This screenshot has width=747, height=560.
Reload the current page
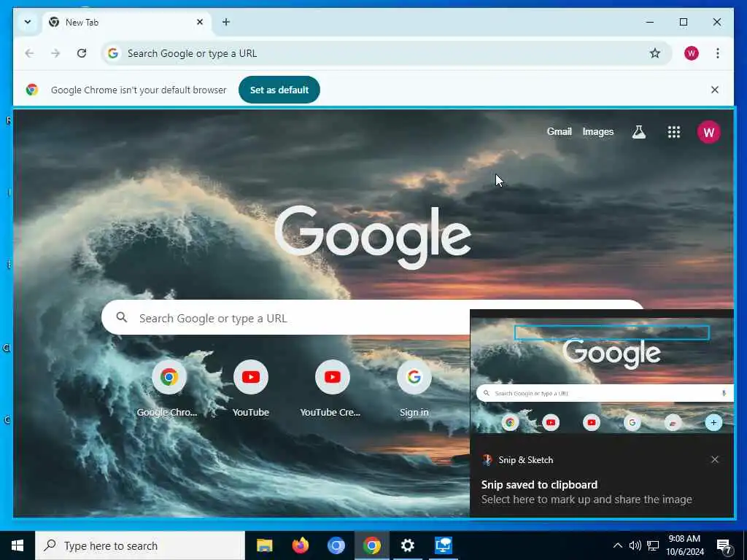pos(82,53)
